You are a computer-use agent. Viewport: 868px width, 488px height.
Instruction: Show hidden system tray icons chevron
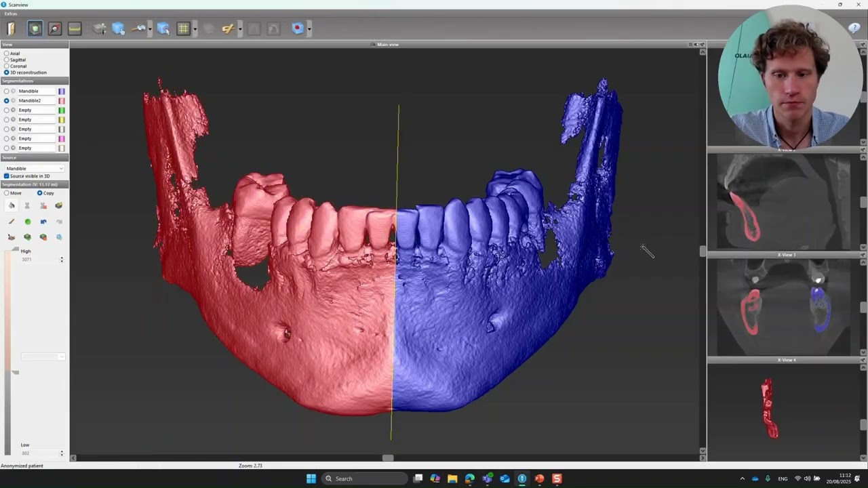click(x=742, y=479)
